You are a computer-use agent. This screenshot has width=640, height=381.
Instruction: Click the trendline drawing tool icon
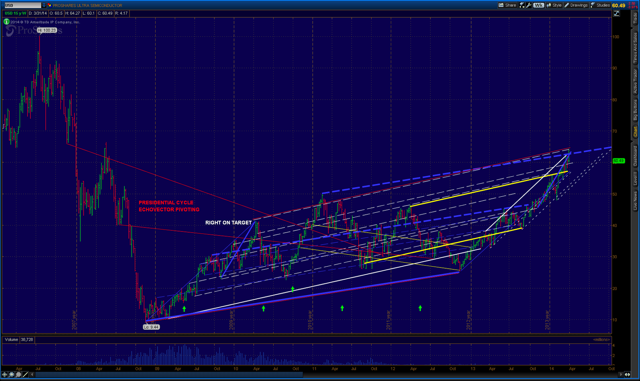25,374
